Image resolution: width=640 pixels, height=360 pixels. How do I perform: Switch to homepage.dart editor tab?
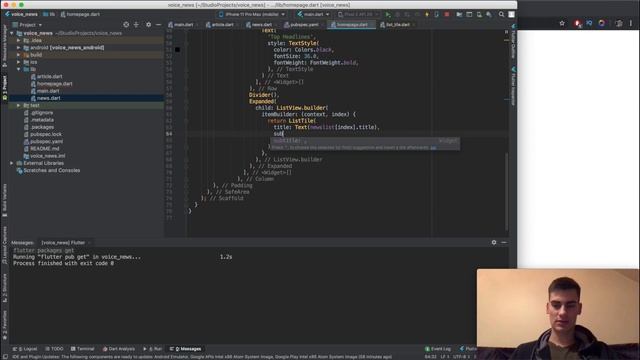pyautogui.click(x=352, y=25)
